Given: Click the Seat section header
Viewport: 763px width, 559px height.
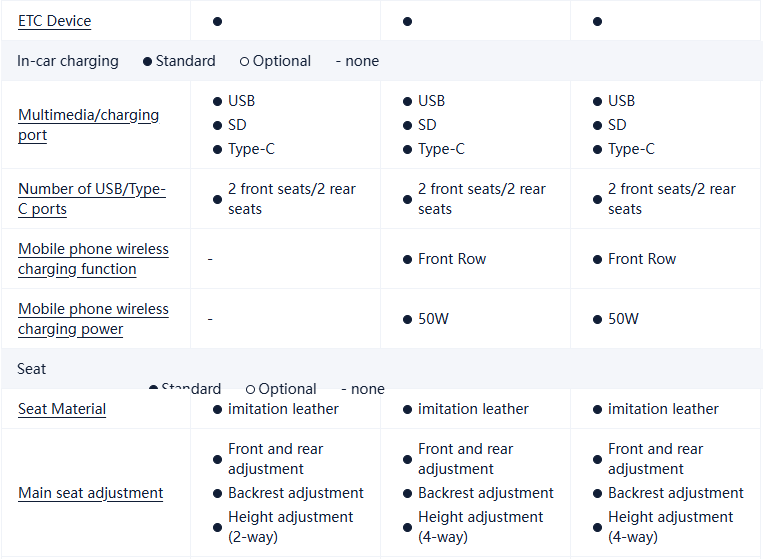Looking at the screenshot, I should pos(32,369).
